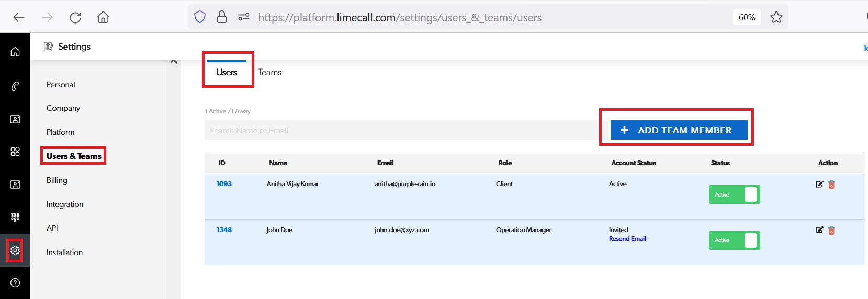Switch to the Teams tab

click(269, 73)
